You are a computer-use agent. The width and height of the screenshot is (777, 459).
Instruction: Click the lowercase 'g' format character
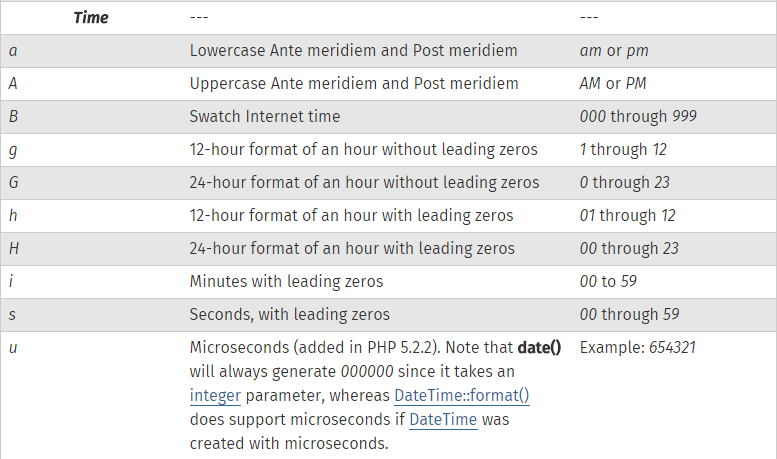pos(13,150)
